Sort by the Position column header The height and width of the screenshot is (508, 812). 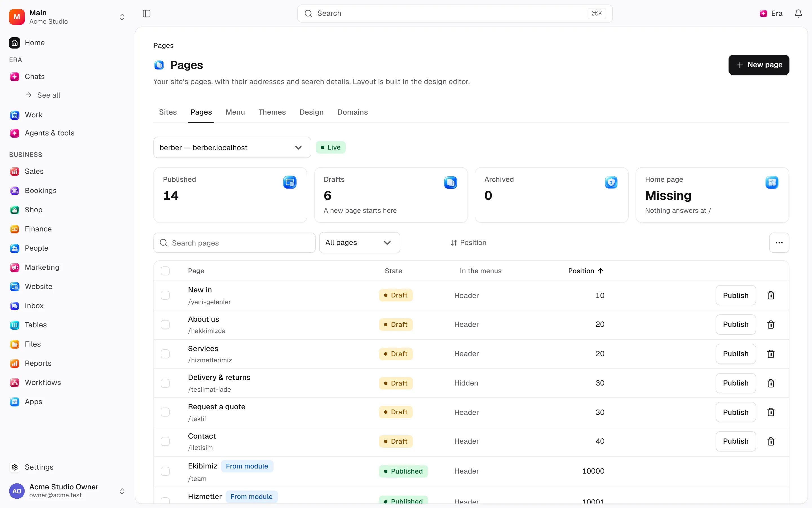[586, 271]
